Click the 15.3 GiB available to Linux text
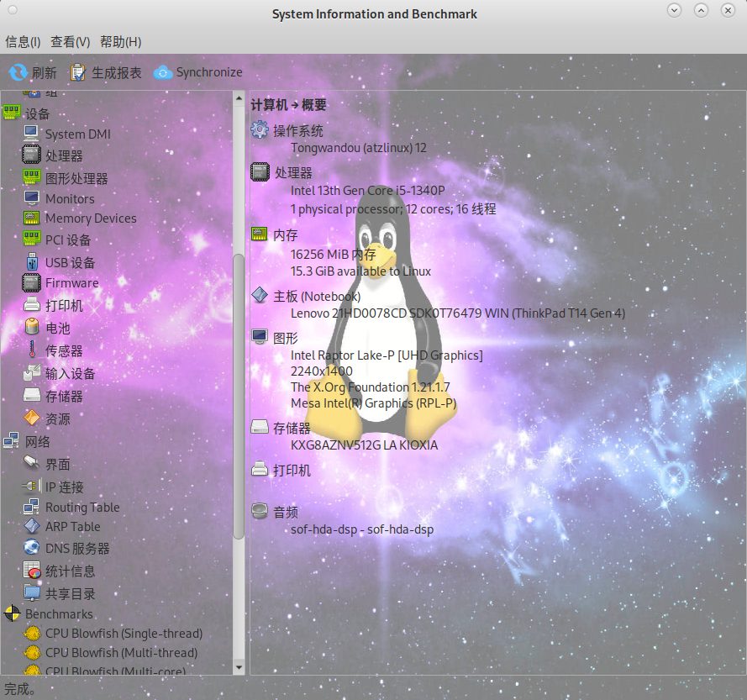Image resolution: width=747 pixels, height=700 pixels. pyautogui.click(x=360, y=271)
